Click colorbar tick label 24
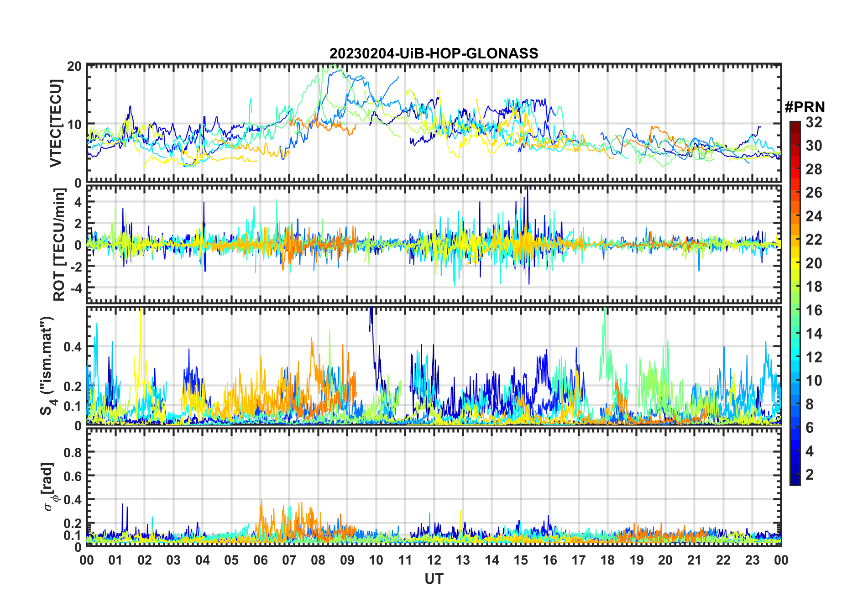This screenshot has width=868, height=607. 814,216
